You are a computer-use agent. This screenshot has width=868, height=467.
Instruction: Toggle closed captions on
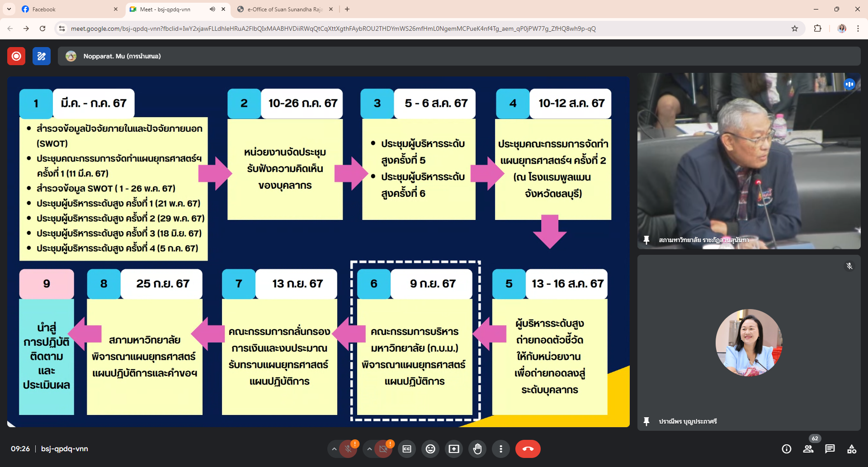(407, 449)
